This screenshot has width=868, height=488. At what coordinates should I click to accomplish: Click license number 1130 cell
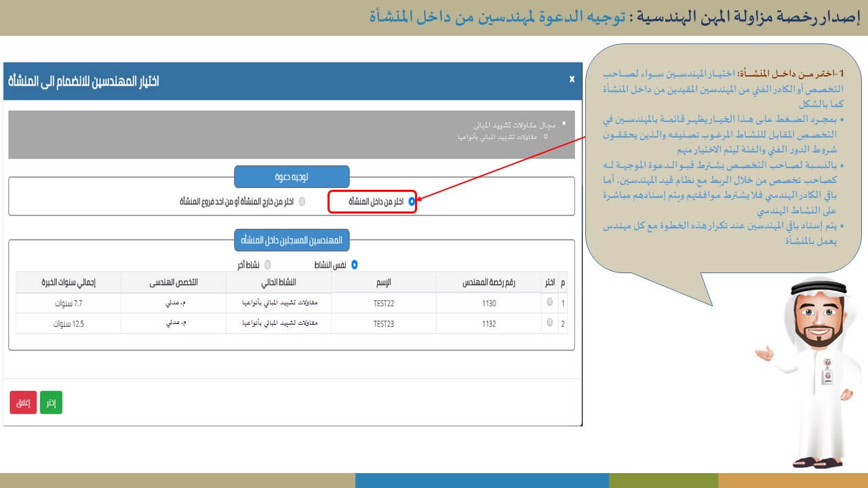pyautogui.click(x=488, y=303)
